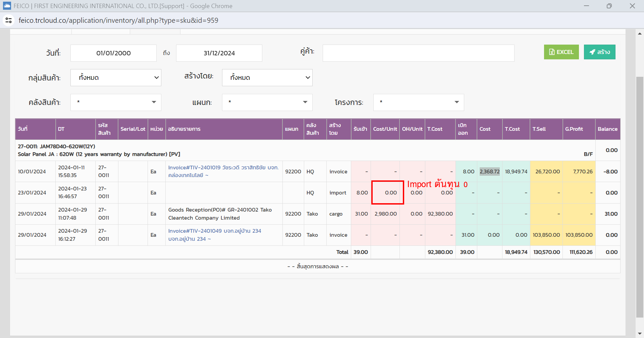This screenshot has width=644, height=338.
Task: Click the คู่ค้า partner input field
Action: (418, 53)
